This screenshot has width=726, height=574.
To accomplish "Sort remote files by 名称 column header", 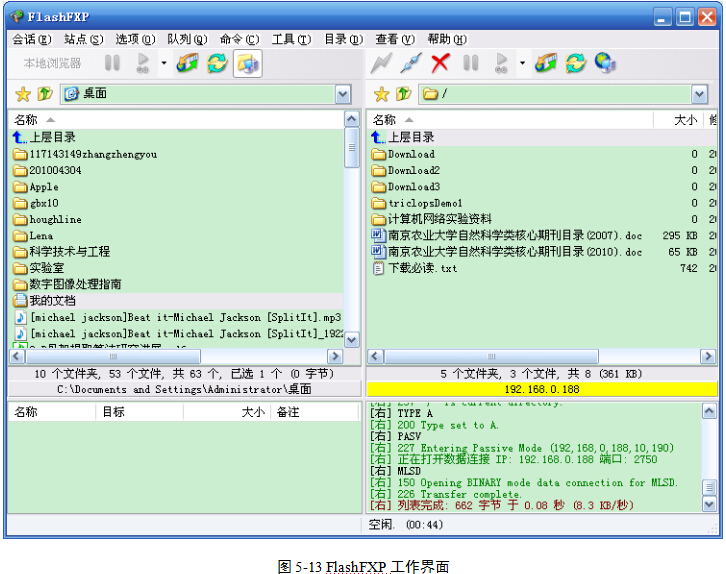I will point(511,120).
